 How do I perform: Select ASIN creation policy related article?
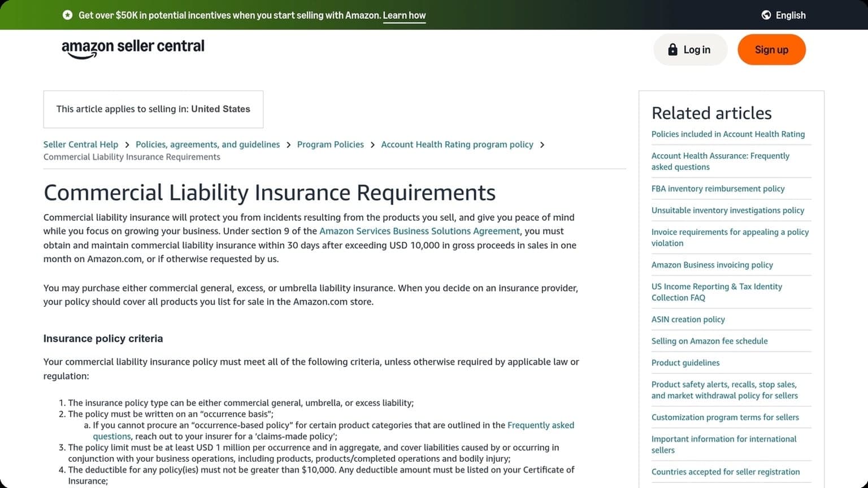(688, 319)
